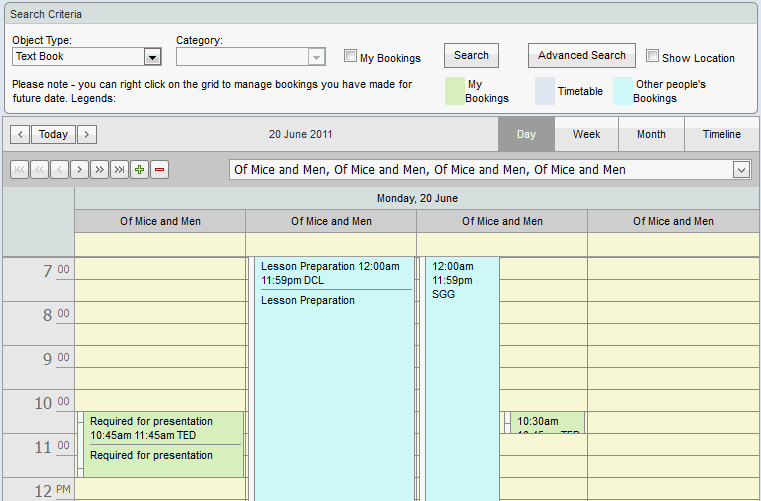
Task: Click the 10:00 time label
Action: [x=52, y=403]
